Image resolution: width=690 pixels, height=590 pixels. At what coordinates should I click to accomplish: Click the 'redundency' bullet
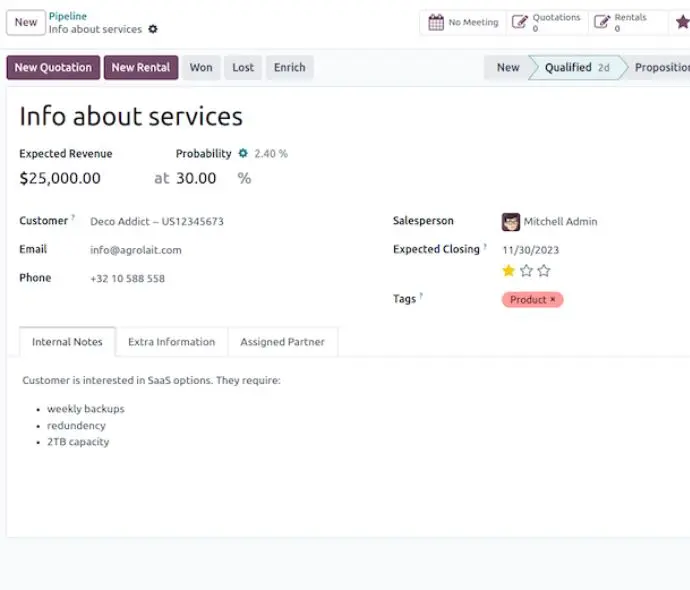pos(76,425)
